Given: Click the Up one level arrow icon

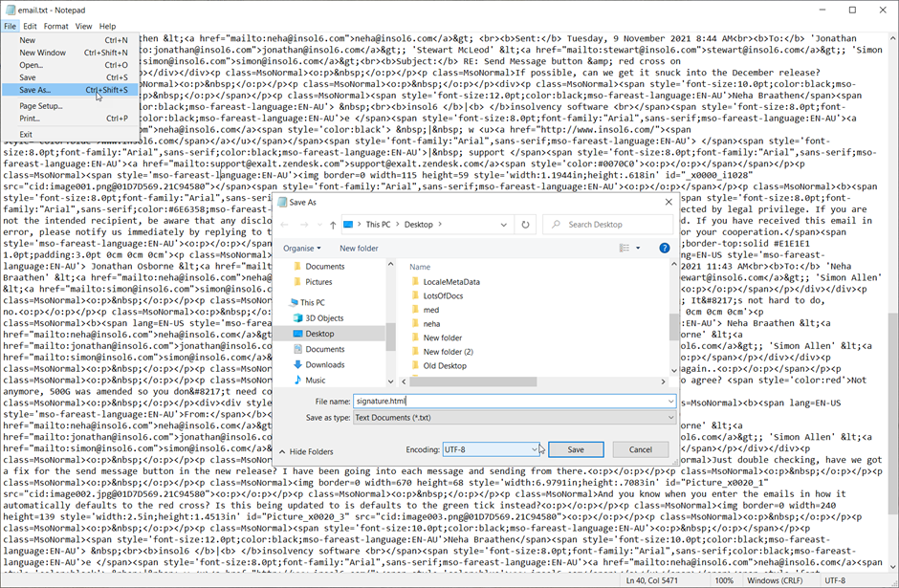Looking at the screenshot, I should [332, 225].
